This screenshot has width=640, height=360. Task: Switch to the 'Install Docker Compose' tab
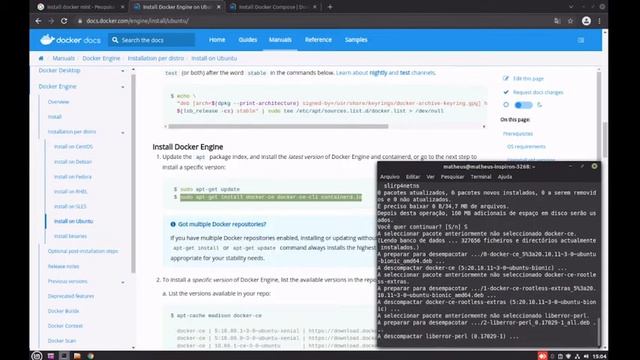(x=273, y=7)
